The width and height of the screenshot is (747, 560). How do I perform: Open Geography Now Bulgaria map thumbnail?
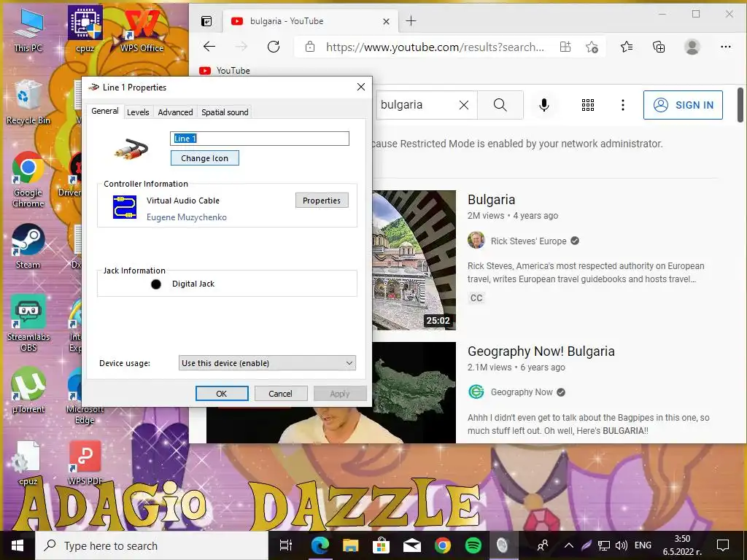414,392
